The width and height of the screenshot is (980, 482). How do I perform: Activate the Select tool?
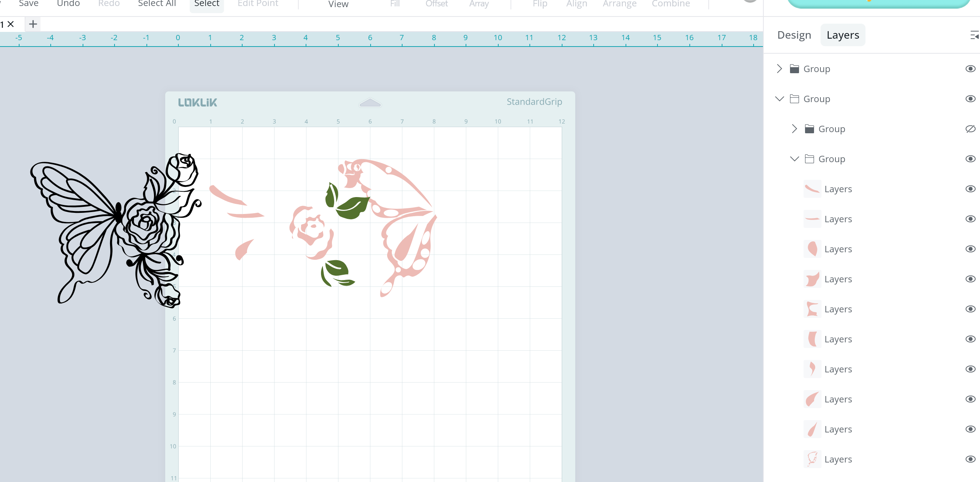[207, 5]
